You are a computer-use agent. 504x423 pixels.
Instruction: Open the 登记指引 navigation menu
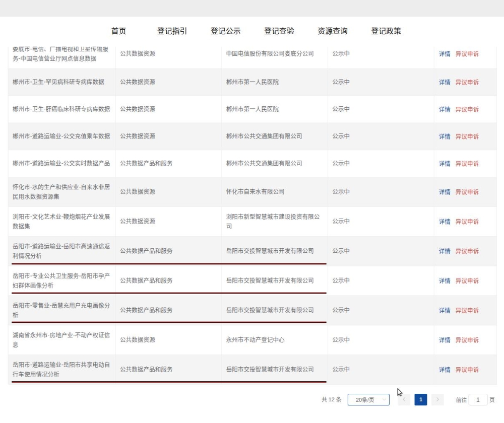(x=172, y=31)
